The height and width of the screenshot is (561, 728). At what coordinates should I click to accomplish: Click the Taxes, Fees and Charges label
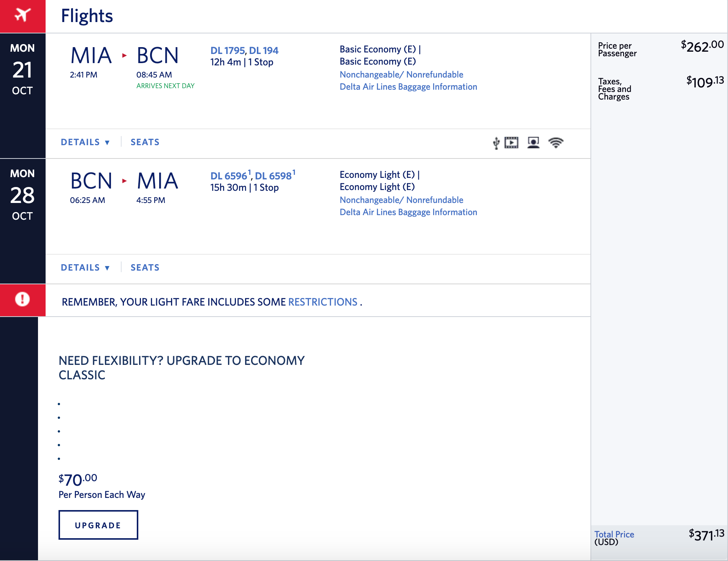[x=615, y=89]
